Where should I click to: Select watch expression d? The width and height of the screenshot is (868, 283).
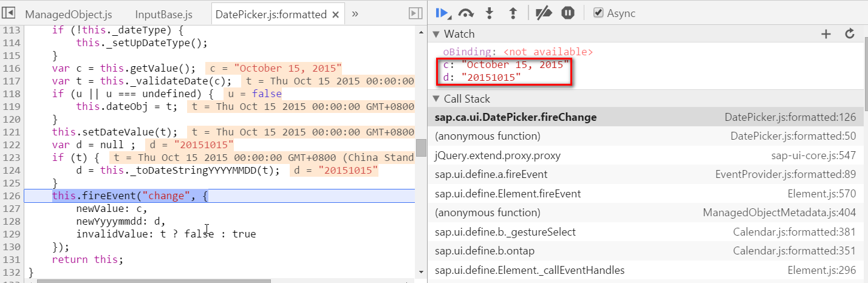coord(482,77)
